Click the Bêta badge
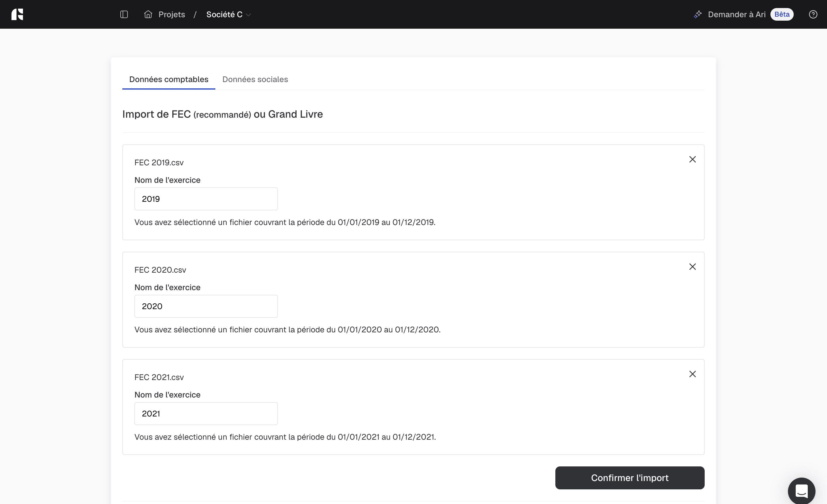Image resolution: width=827 pixels, height=504 pixels. 782,14
